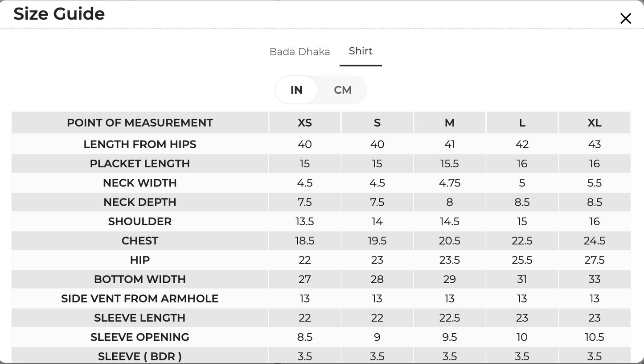Select the Placket Length row label

(x=140, y=164)
